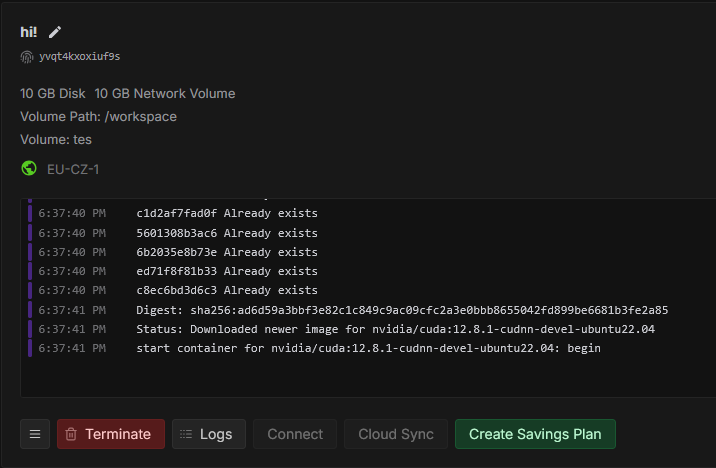Terminate the pod
Screen dimensions: 716x468
click(x=111, y=434)
